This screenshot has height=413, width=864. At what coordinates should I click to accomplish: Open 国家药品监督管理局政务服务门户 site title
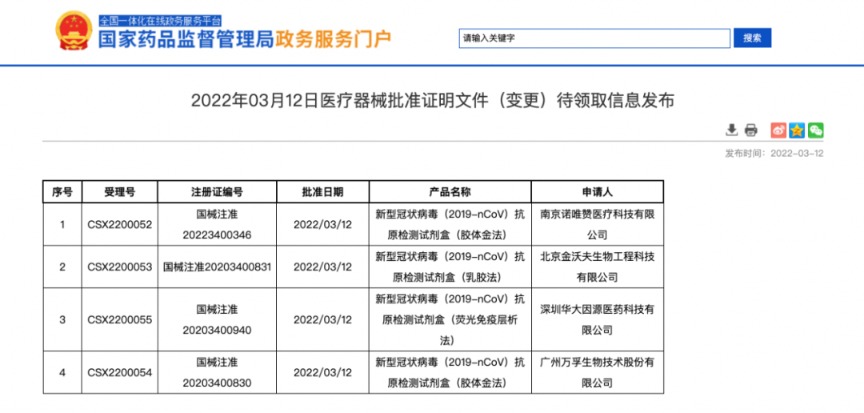point(245,39)
